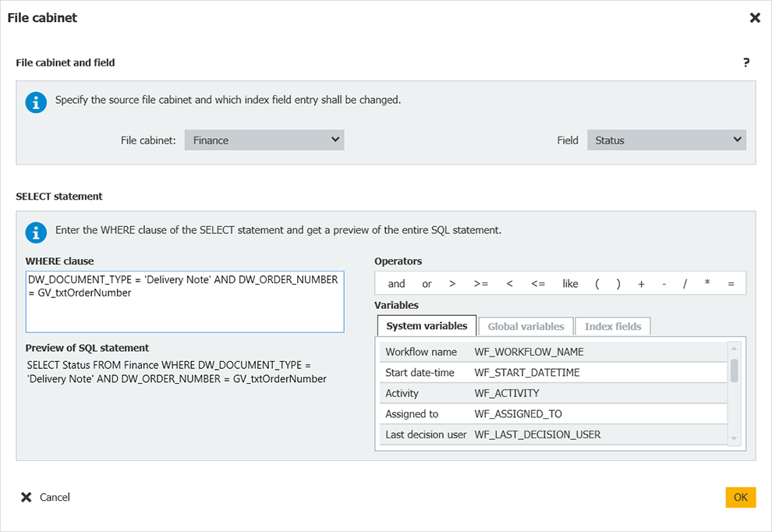Image resolution: width=772 pixels, height=532 pixels.
Task: Click the info icon beside file cabinet instructions
Action: 36,102
